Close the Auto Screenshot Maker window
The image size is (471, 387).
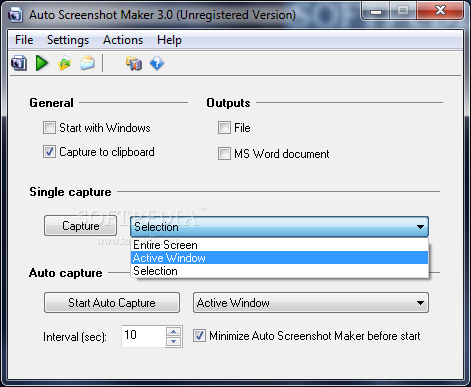click(x=440, y=11)
